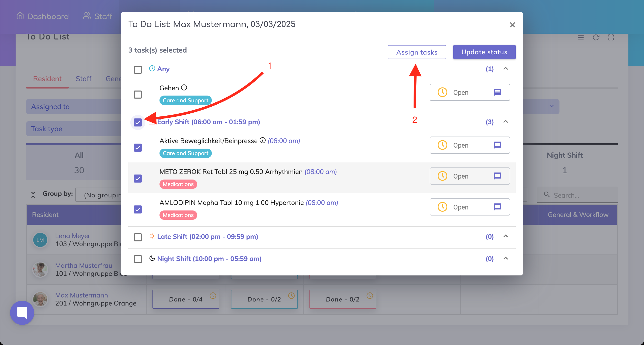Image resolution: width=644 pixels, height=345 pixels.
Task: Click the fullscreen icon in header
Action: [611, 37]
